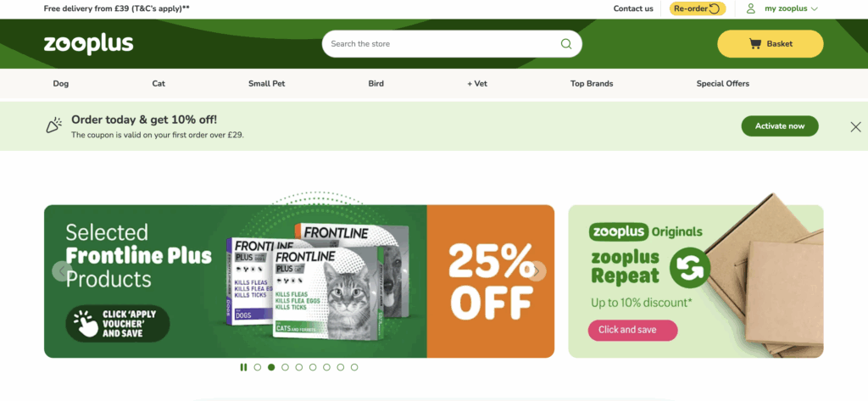Image resolution: width=868 pixels, height=401 pixels.
Task: Go to the previous carousel slide
Action: [62, 271]
